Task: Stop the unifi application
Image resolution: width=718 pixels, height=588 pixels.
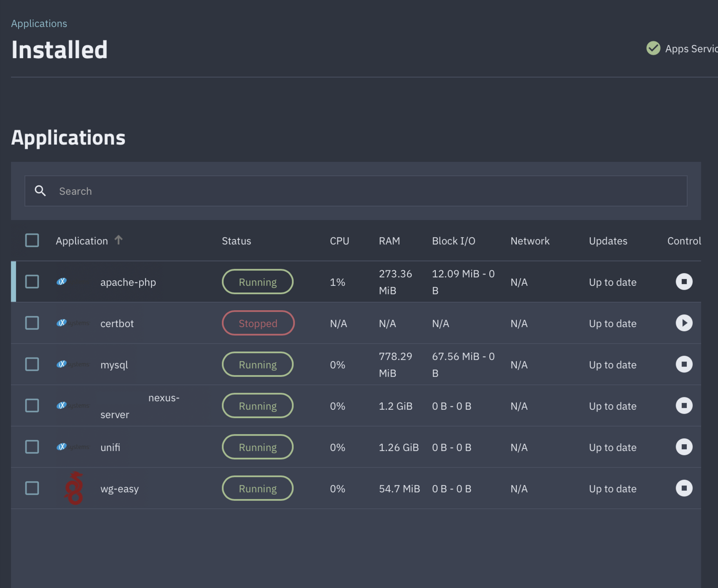Action: [x=684, y=447]
